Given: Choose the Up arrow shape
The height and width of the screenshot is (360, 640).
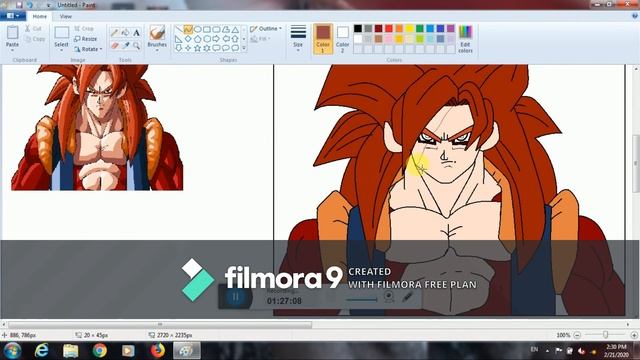Looking at the screenshot, I should tap(235, 39).
